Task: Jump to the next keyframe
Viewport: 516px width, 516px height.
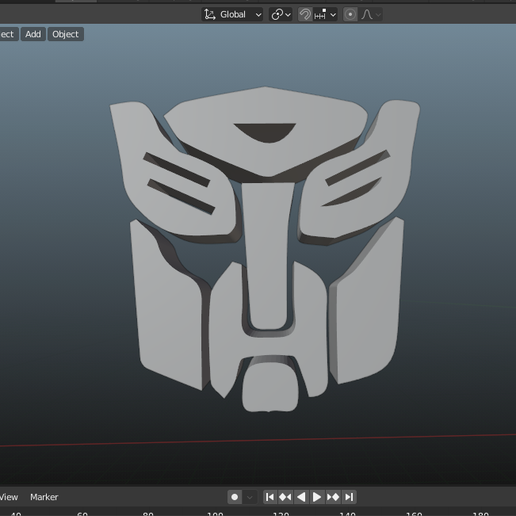Action: coord(333,497)
